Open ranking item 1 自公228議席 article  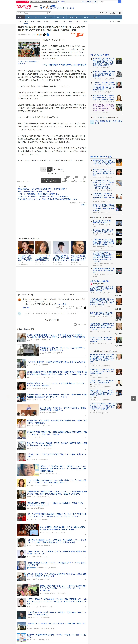[x=104, y=62]
